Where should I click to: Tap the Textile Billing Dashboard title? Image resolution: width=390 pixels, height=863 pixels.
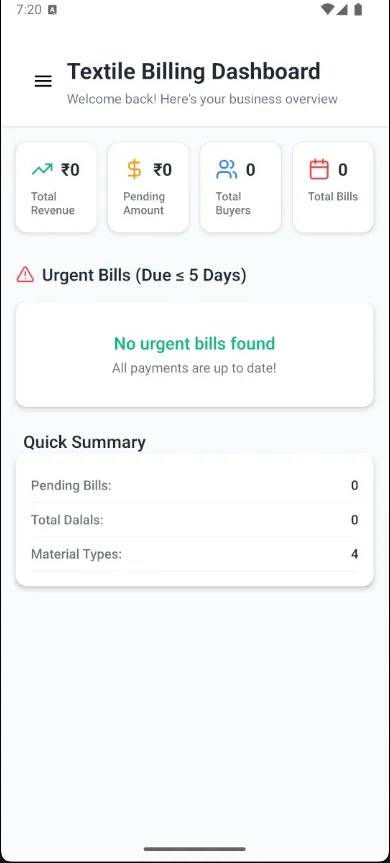(194, 72)
